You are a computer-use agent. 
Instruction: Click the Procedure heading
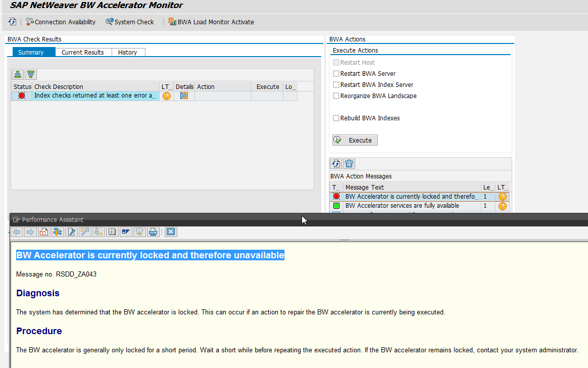click(x=39, y=331)
